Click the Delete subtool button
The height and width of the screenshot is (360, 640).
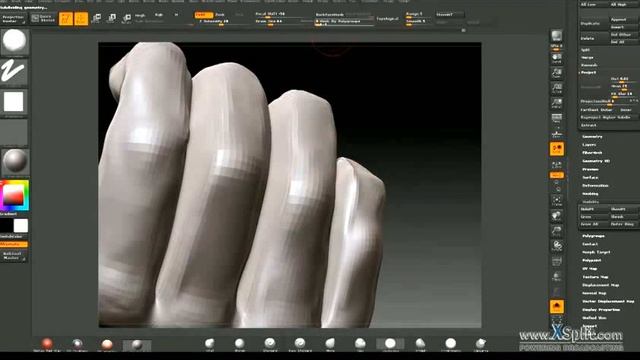click(x=594, y=38)
